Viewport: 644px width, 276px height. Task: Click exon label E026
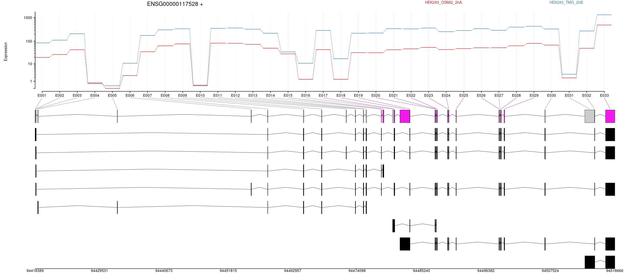point(481,95)
